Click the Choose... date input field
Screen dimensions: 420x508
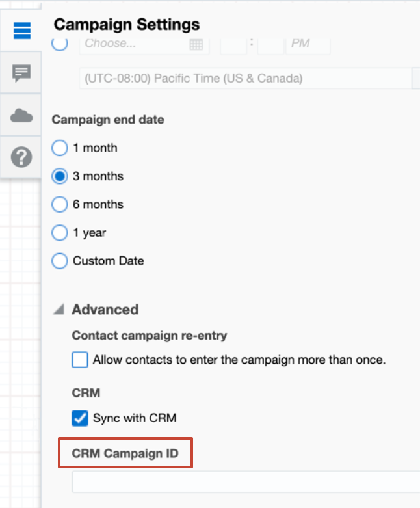133,44
